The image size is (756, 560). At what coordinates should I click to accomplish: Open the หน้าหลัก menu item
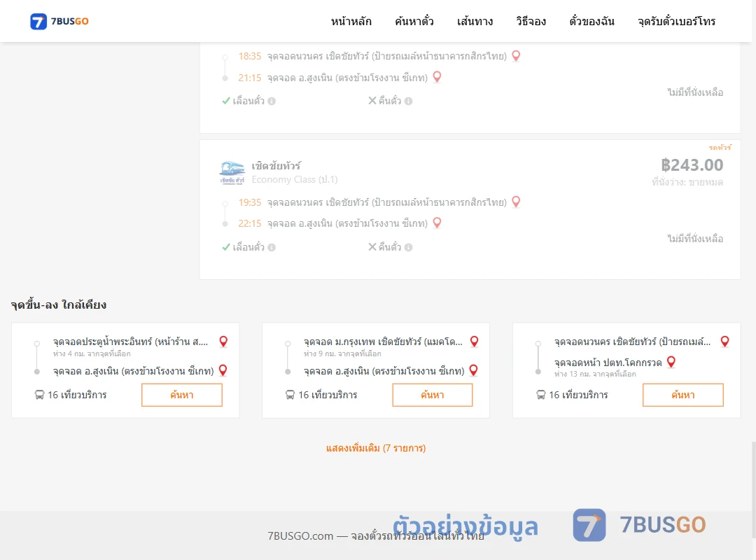[x=351, y=21]
